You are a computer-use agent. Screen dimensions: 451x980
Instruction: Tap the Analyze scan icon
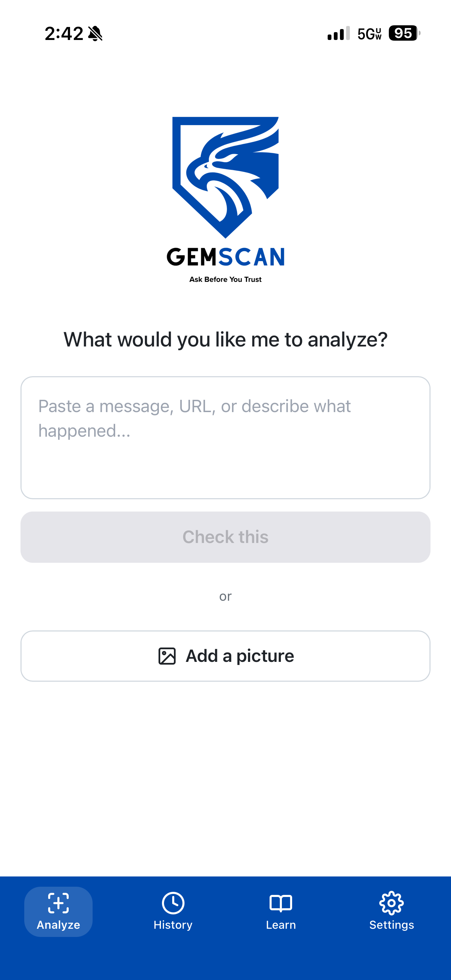click(x=58, y=903)
